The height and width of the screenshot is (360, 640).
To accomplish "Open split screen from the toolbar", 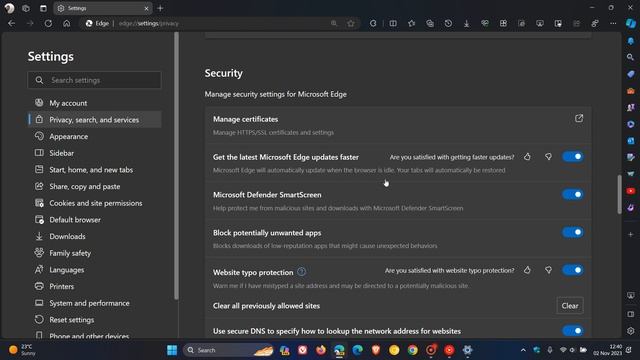I will [393, 23].
